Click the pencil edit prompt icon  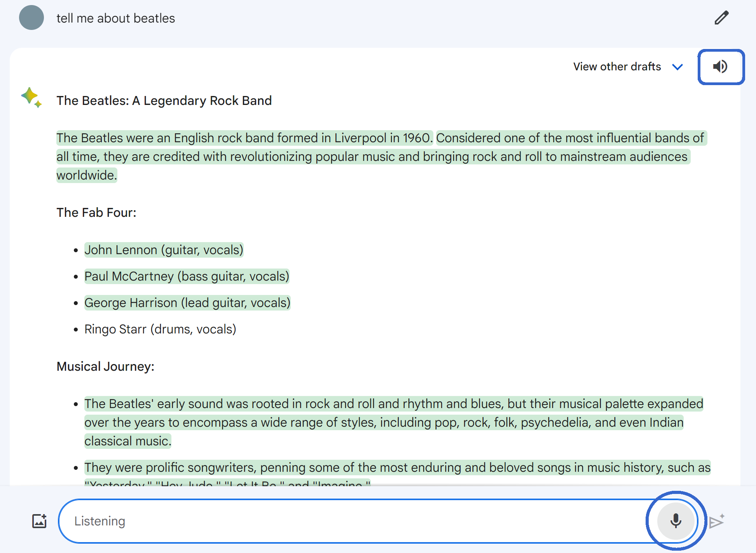coord(721,18)
